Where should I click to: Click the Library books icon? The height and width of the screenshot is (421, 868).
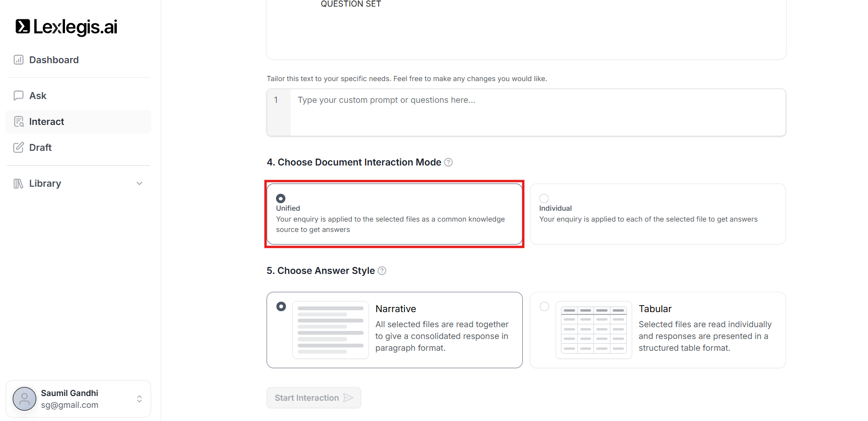[18, 183]
